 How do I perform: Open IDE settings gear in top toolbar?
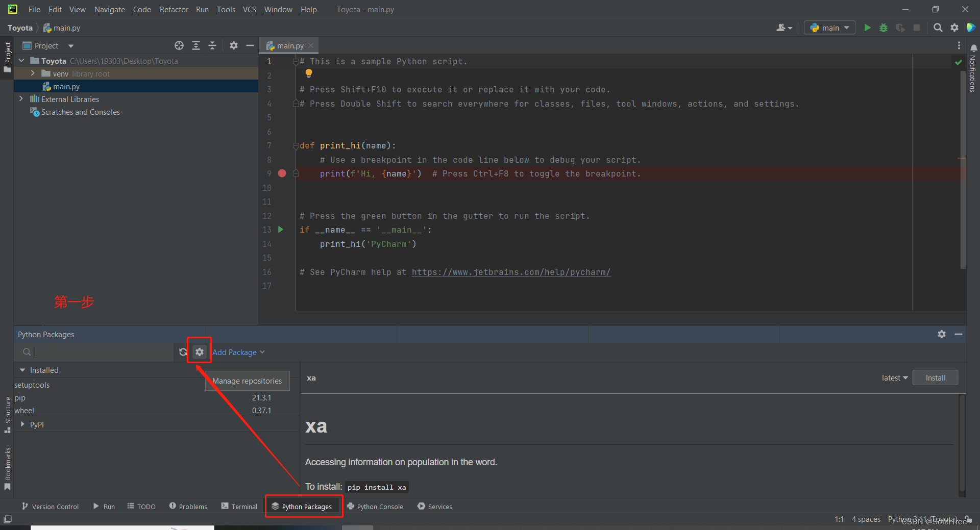point(954,28)
